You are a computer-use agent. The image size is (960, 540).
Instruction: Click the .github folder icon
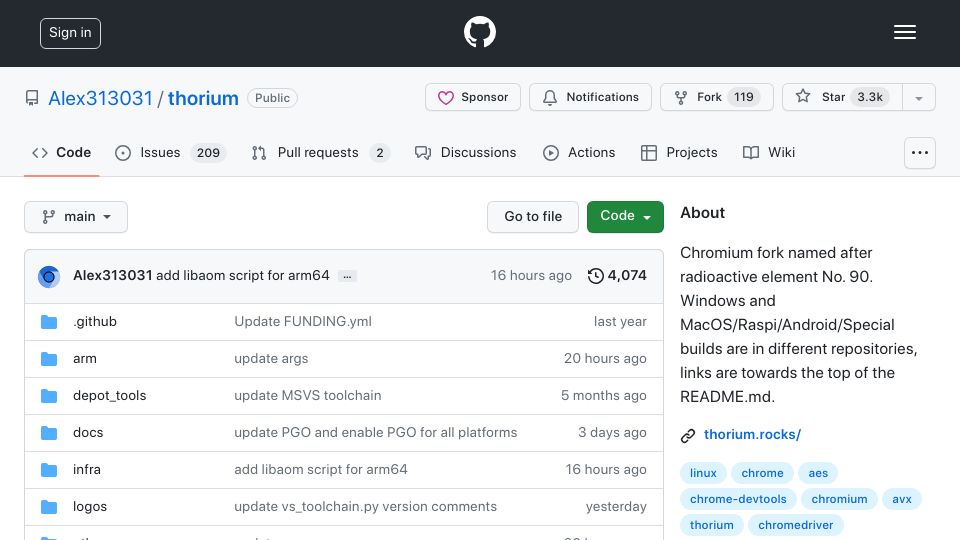click(x=49, y=322)
